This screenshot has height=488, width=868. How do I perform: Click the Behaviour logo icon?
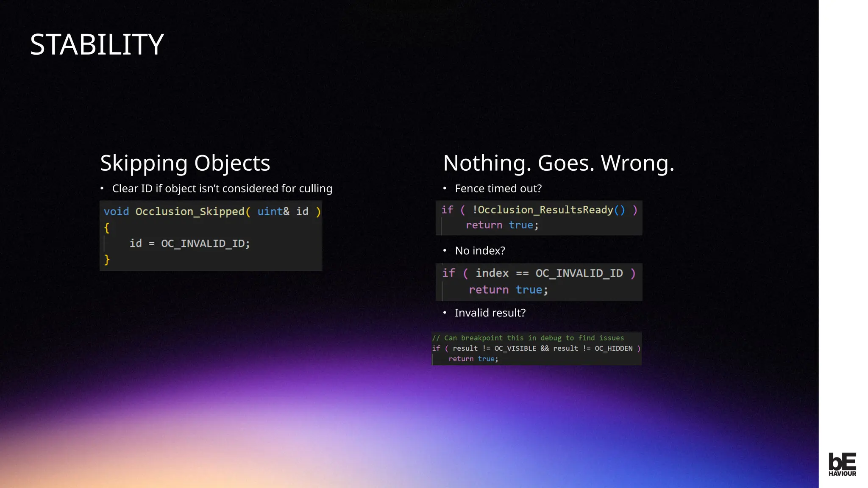[x=842, y=464]
